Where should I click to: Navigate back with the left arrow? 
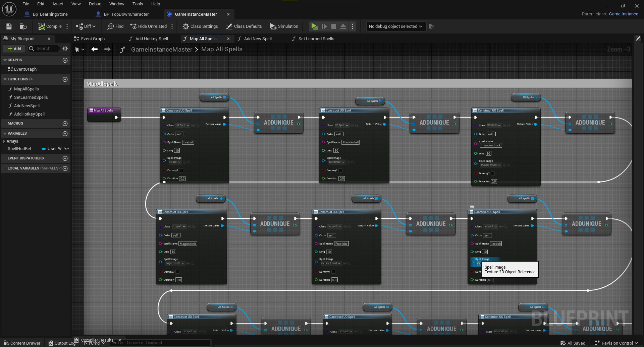click(95, 50)
